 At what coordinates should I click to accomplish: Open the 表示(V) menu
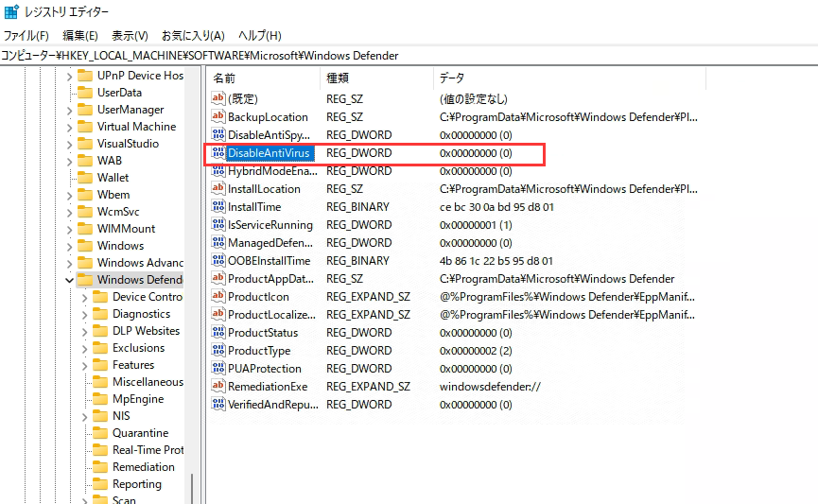[x=130, y=36]
